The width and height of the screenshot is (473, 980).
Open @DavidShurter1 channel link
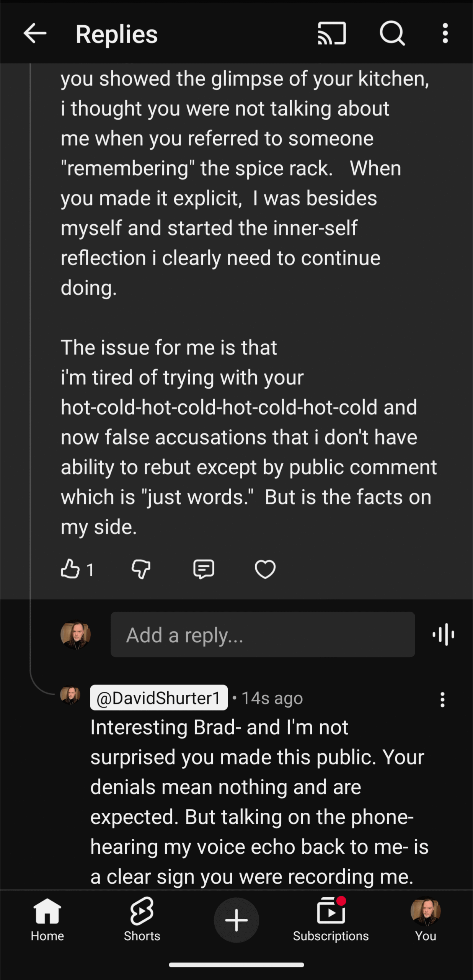pos(159,698)
